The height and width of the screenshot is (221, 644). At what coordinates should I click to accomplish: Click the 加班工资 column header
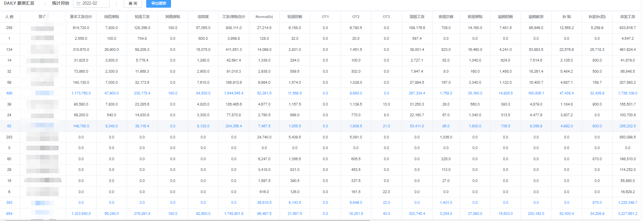click(417, 17)
